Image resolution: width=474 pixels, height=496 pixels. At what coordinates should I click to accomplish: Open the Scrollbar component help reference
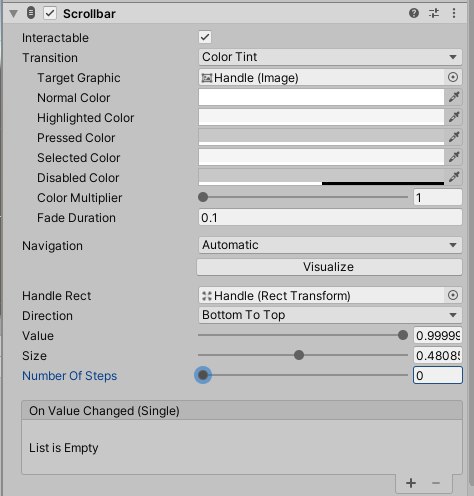[414, 13]
